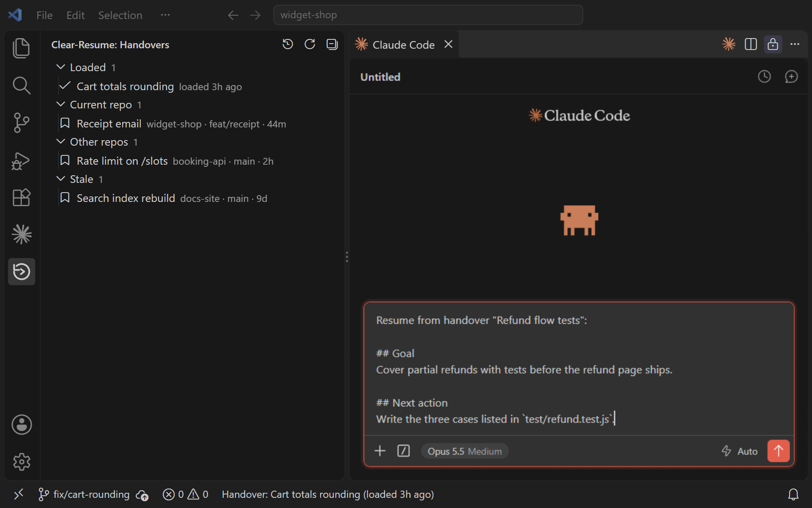812x508 pixels.
Task: Refresh the Handovers list
Action: point(310,44)
